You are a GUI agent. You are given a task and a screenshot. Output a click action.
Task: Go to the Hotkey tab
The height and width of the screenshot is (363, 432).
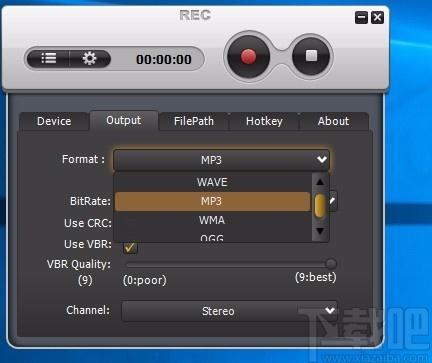coord(264,121)
